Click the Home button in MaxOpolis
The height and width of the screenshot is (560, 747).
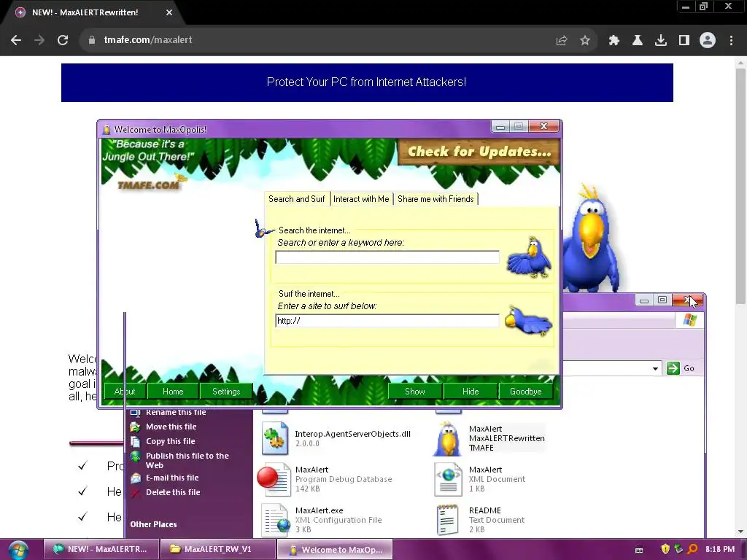[173, 392]
